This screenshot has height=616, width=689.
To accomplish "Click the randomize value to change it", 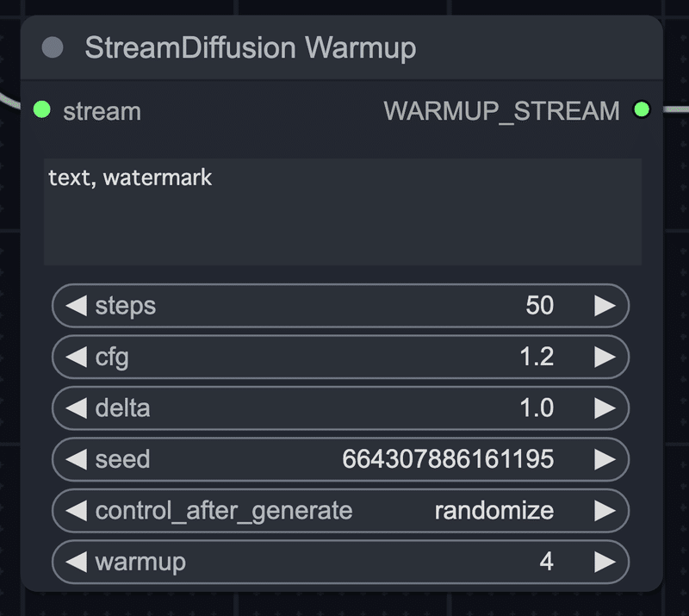I will [x=493, y=510].
